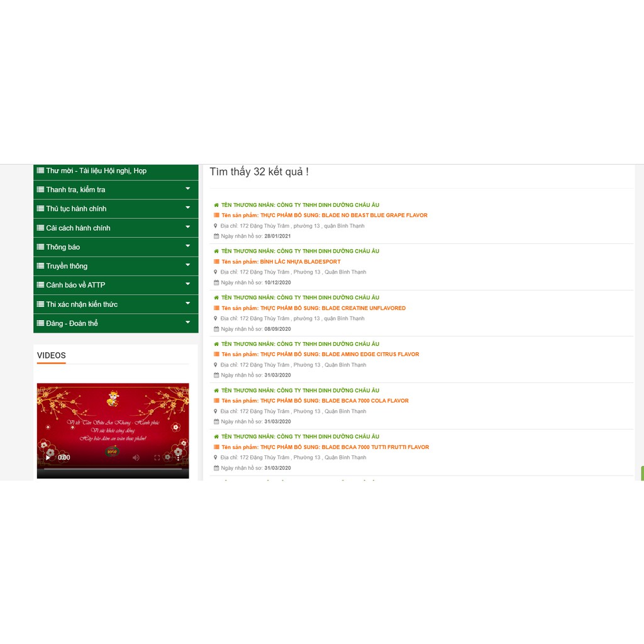Screen dimensions: 644x644
Task: Click orange list icon beside CREATINE UNFLAVORED product
Action: pos(216,308)
